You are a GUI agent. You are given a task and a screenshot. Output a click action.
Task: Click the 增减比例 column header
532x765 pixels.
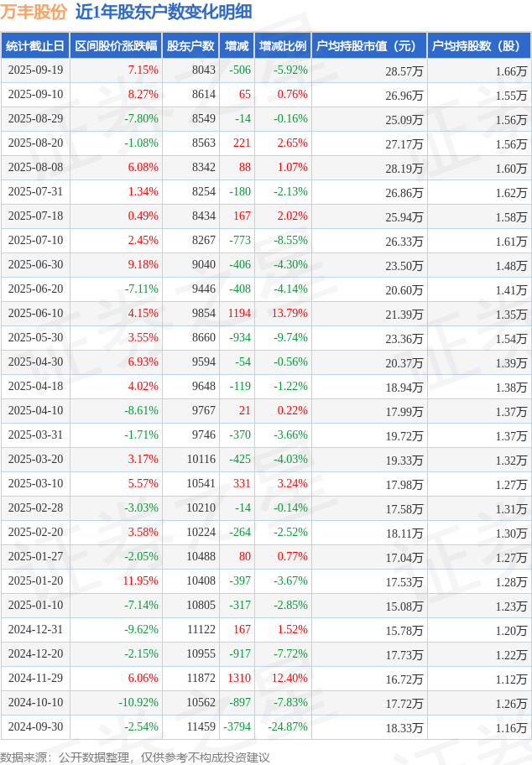(283, 46)
